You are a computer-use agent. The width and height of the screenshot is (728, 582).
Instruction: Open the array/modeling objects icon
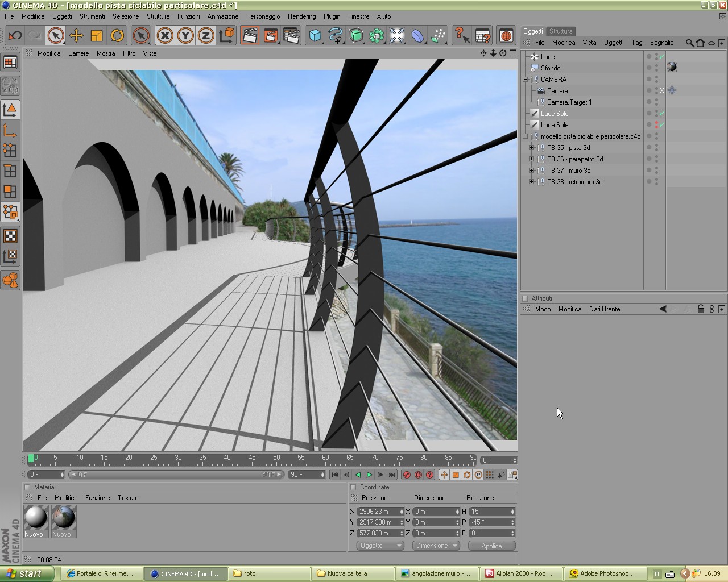377,36
